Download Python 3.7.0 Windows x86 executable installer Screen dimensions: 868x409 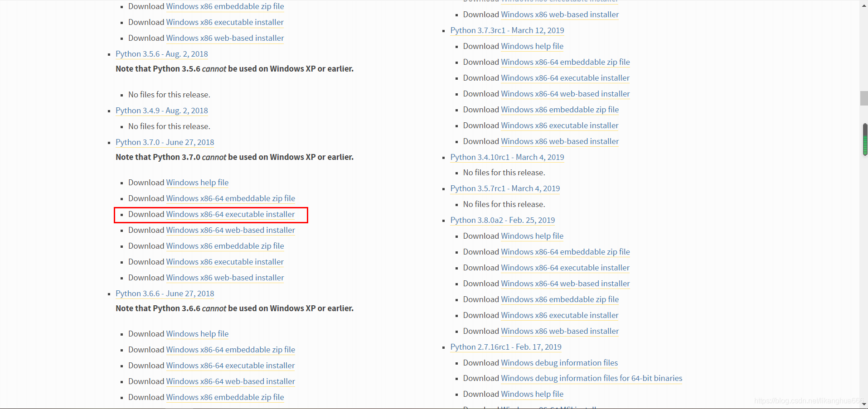(x=225, y=262)
